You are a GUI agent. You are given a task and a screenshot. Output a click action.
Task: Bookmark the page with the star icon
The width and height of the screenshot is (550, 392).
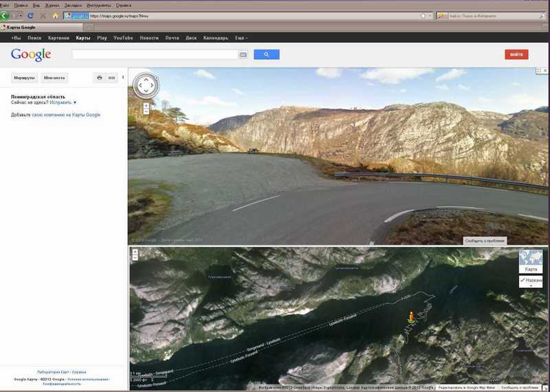[423, 15]
